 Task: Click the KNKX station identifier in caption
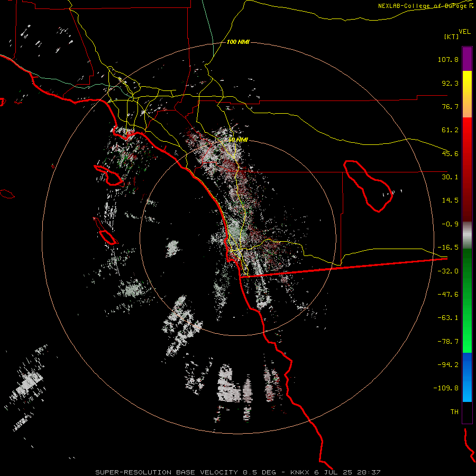coord(300,472)
